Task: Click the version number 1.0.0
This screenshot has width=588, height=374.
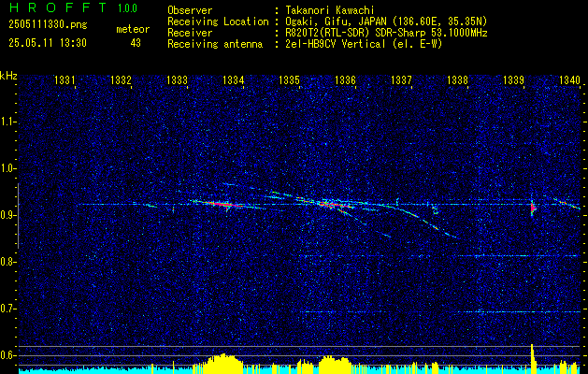Action: click(x=127, y=7)
